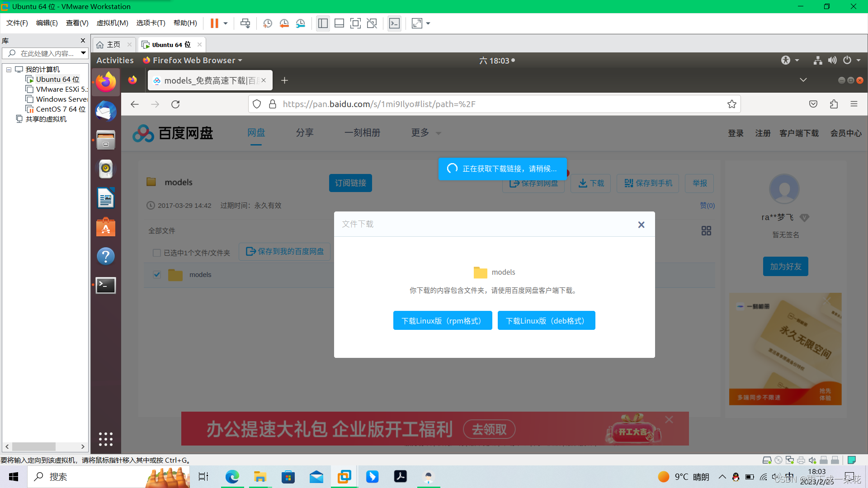Click 下载Linux版（deb格式）button
The image size is (868, 488).
pyautogui.click(x=546, y=320)
